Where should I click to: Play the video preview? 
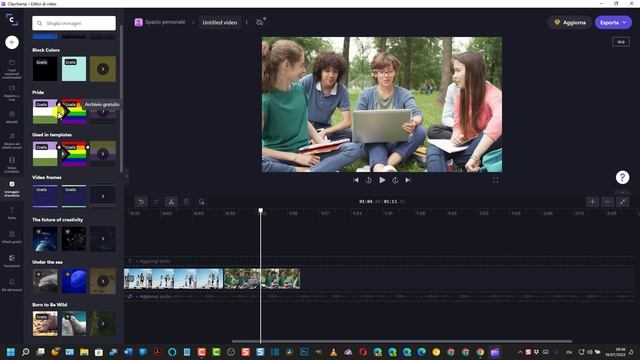pyautogui.click(x=382, y=180)
